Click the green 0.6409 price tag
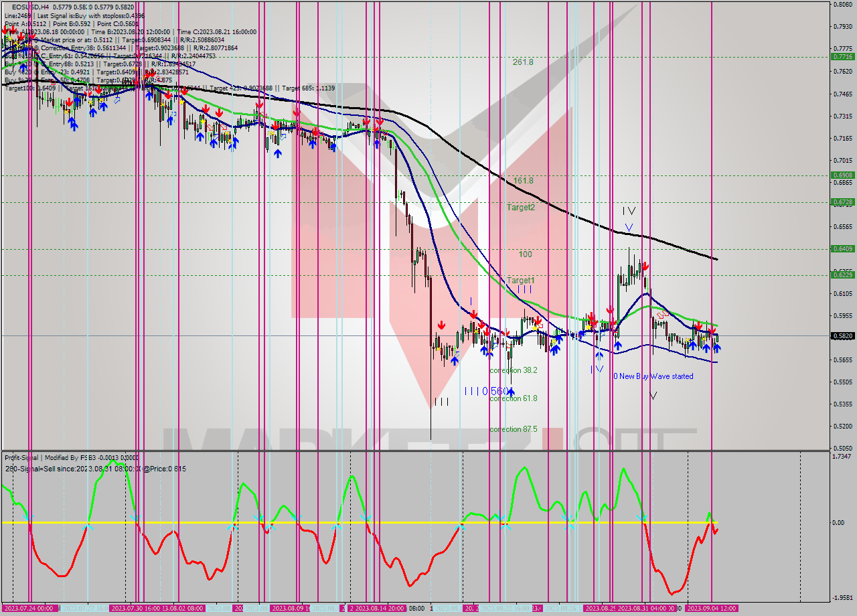 click(x=842, y=249)
